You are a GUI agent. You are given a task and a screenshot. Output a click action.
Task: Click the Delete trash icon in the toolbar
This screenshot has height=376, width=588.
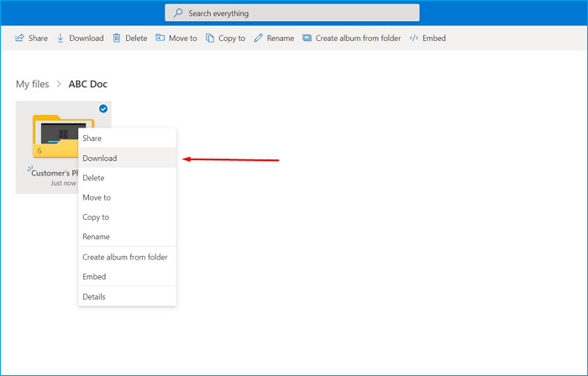117,39
